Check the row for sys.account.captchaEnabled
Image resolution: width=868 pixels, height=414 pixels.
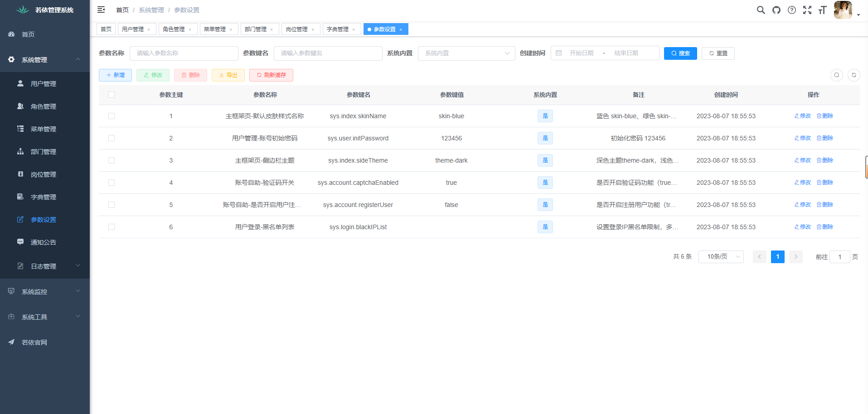pyautogui.click(x=112, y=183)
